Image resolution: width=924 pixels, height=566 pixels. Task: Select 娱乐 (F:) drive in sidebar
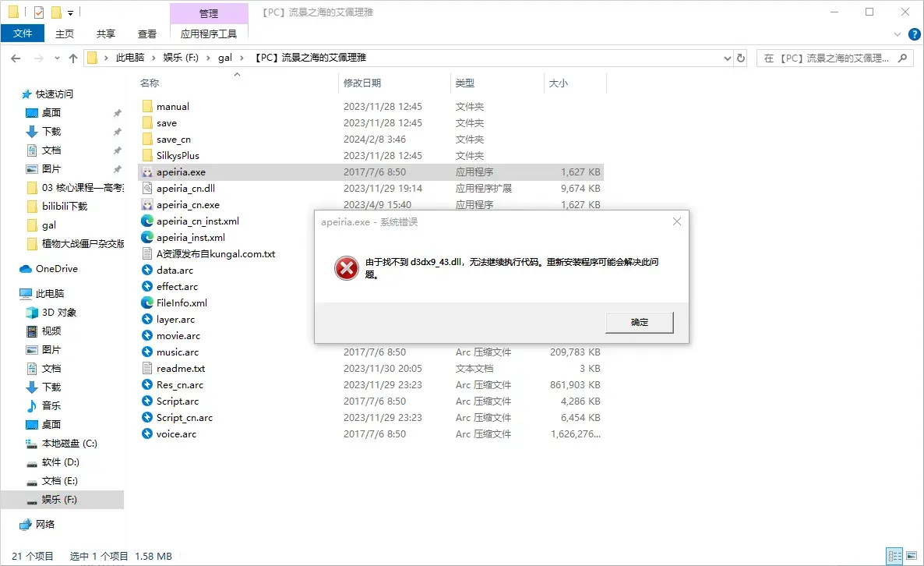click(62, 500)
